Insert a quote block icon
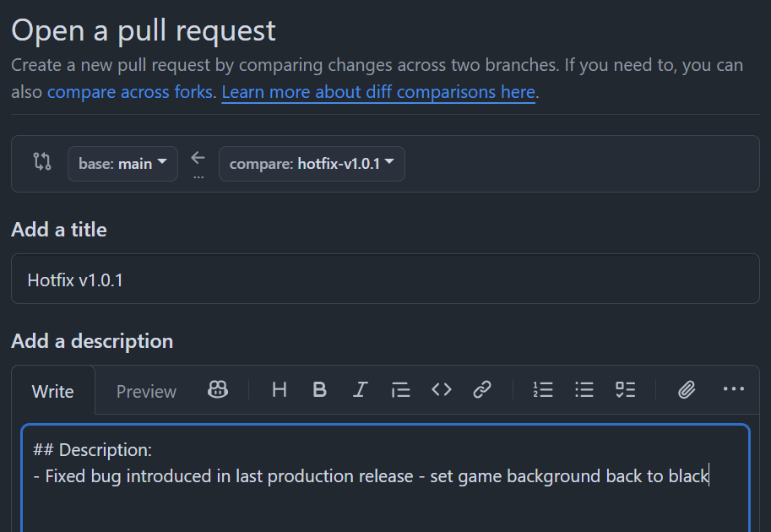 [401, 390]
